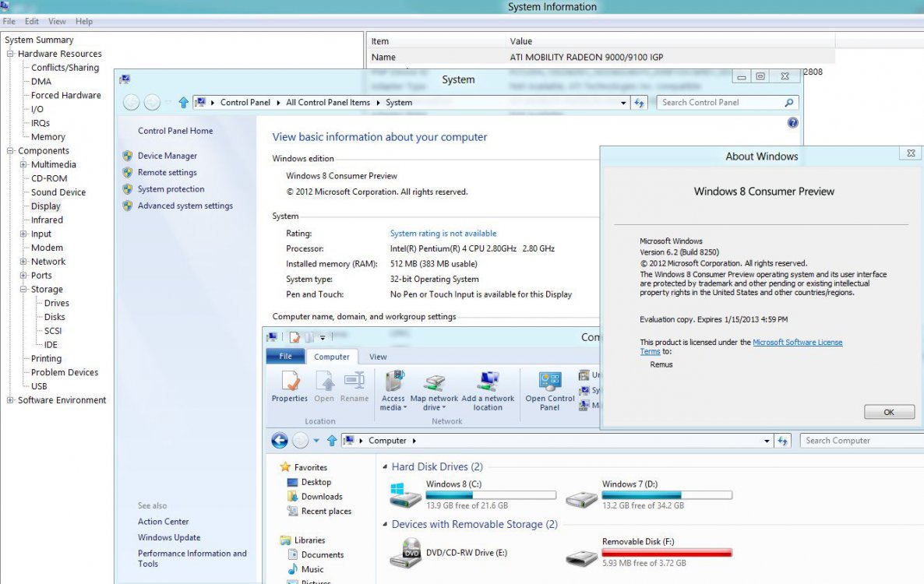The width and height of the screenshot is (924, 584).
Task: Click refresh icon in System address bar
Action: (x=639, y=103)
